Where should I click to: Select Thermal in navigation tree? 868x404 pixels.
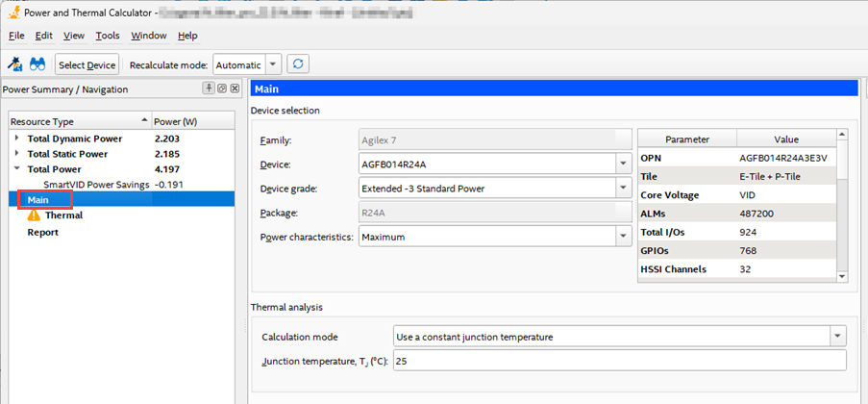(63, 215)
